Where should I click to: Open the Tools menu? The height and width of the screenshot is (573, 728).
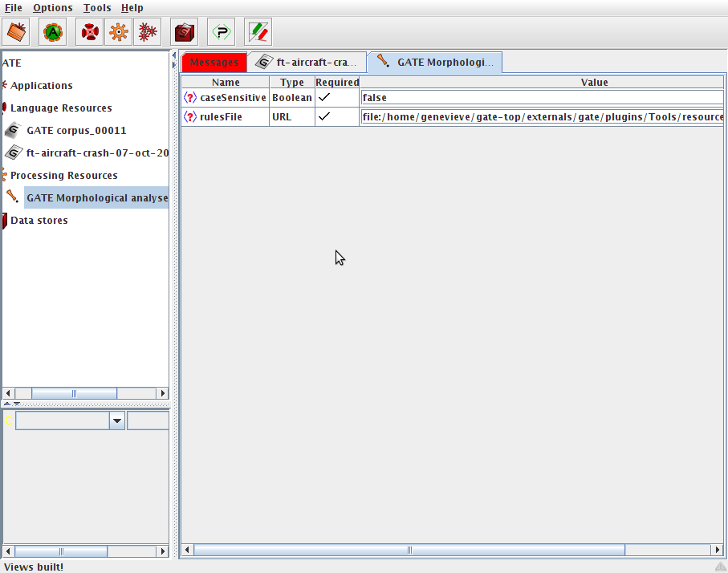[x=97, y=7]
